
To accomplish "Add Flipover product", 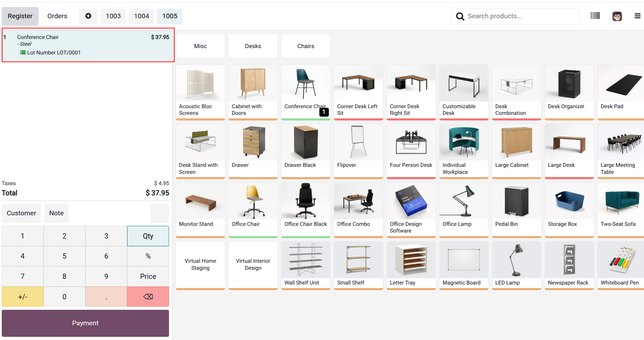I will coord(358,151).
